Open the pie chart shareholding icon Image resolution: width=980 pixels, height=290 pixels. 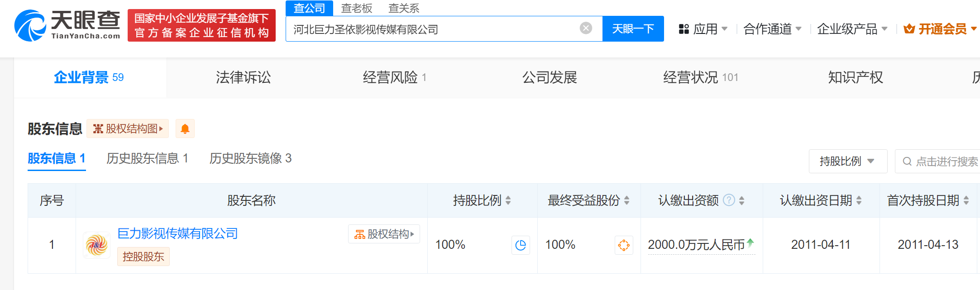coord(521,245)
